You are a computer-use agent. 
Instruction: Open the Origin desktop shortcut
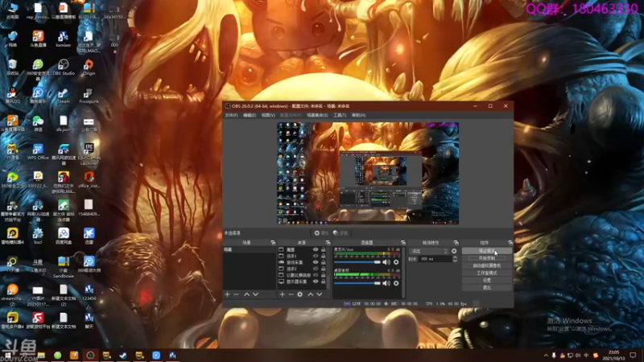click(89, 68)
